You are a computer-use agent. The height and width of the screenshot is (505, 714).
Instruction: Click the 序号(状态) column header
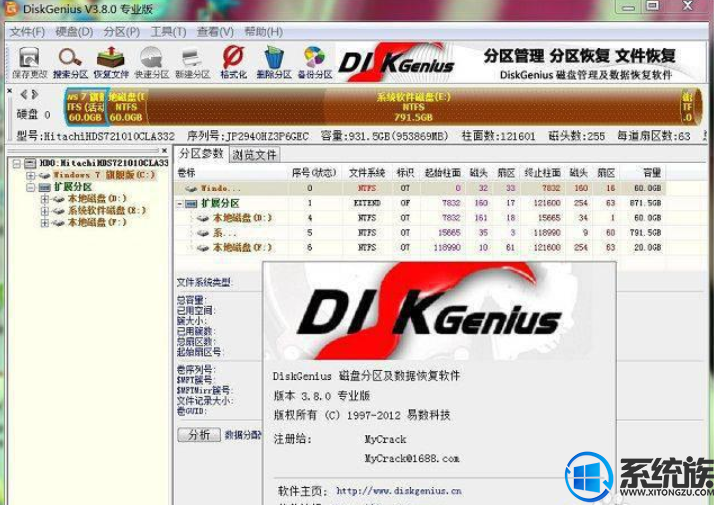(314, 173)
